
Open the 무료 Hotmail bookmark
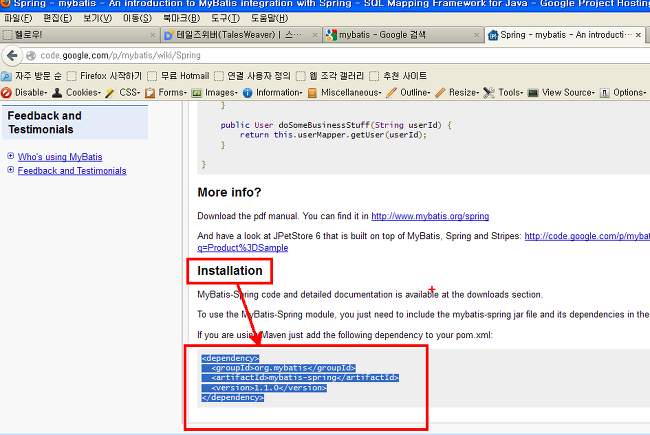[179, 76]
